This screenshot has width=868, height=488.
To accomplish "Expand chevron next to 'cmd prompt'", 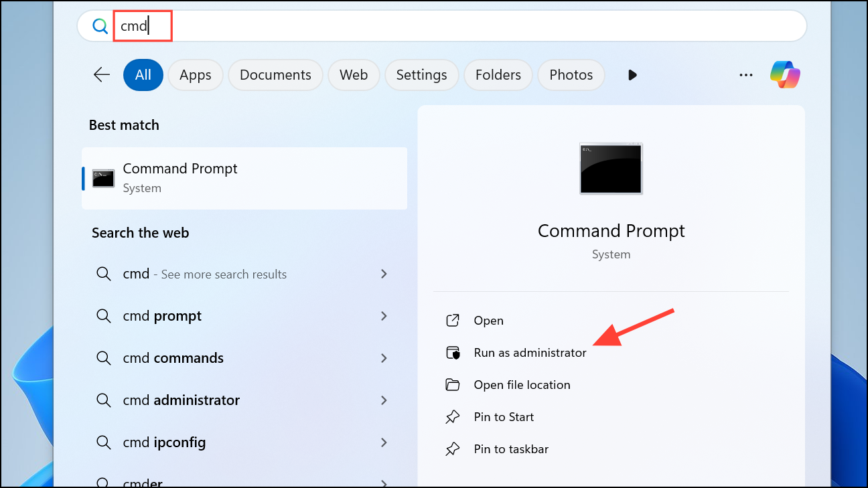I will [x=384, y=316].
